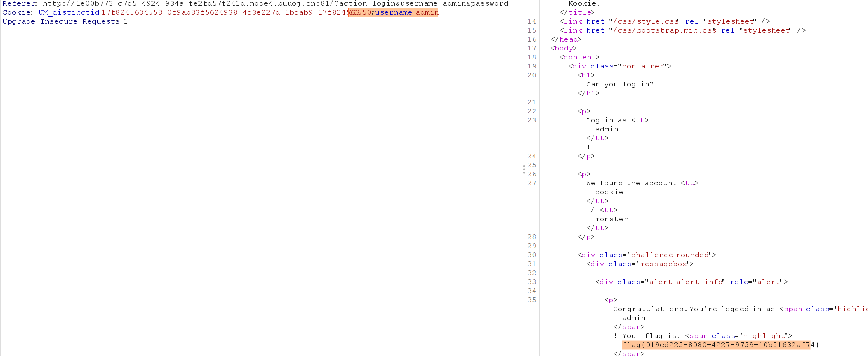The height and width of the screenshot is (356, 868).
Task: Click the "Referer" header name
Action: pos(19,3)
